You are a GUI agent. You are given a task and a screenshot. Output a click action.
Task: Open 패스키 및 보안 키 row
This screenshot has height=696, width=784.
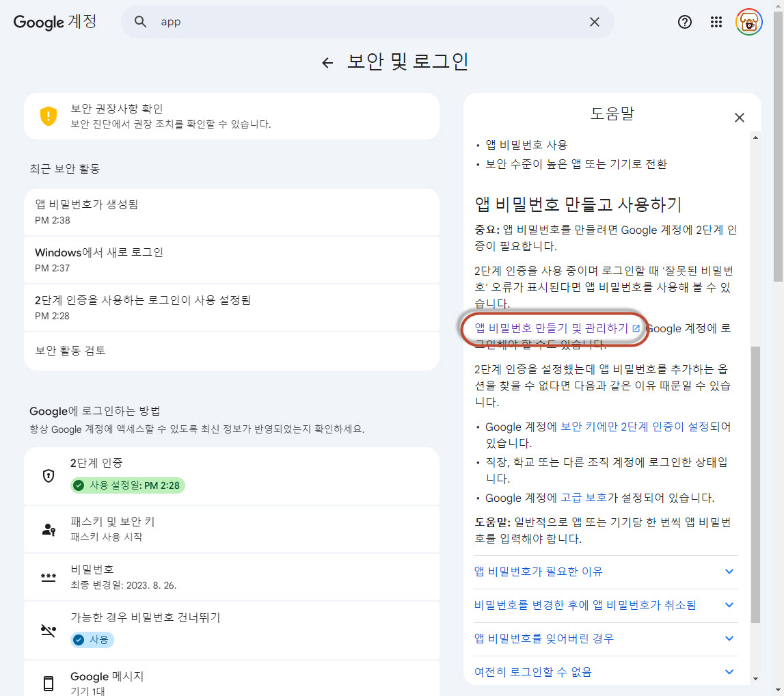[x=231, y=529]
